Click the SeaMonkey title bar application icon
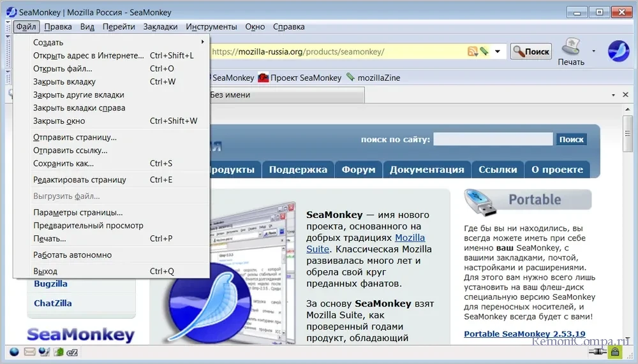The height and width of the screenshot is (364, 638). pos(11,12)
